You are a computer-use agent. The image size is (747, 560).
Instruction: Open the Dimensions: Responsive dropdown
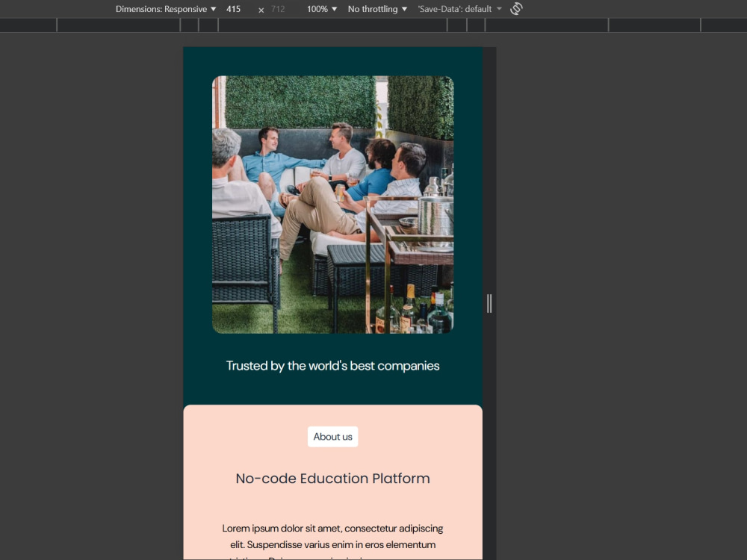(165, 9)
